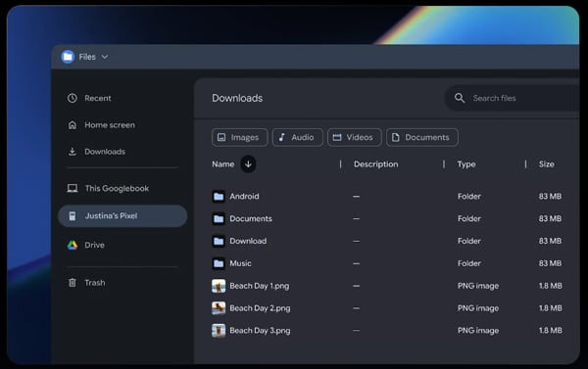The height and width of the screenshot is (369, 588).
Task: Select Beach Day 3.png file name
Action: pos(260,331)
